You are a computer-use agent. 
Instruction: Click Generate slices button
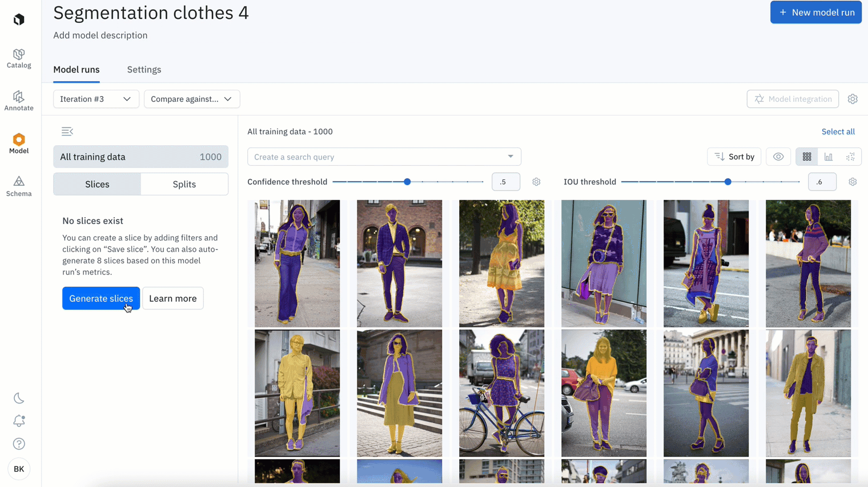coord(101,298)
